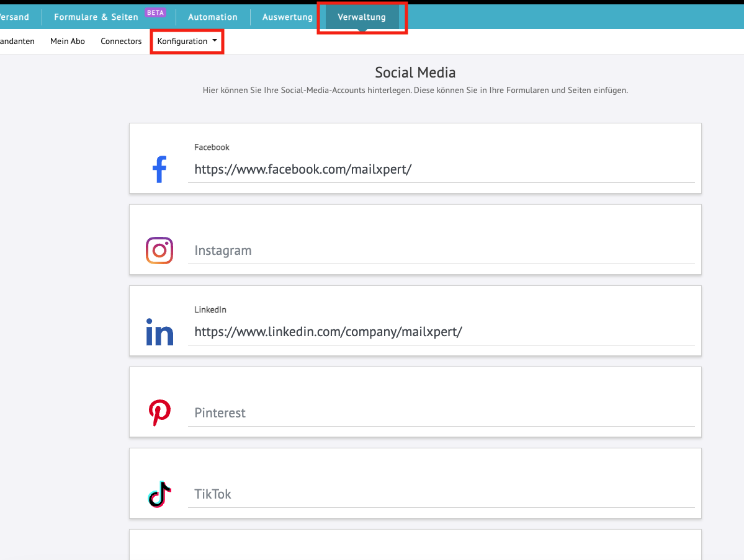Viewport: 744px width, 560px height.
Task: Open the Verwaltung tab
Action: pos(362,17)
